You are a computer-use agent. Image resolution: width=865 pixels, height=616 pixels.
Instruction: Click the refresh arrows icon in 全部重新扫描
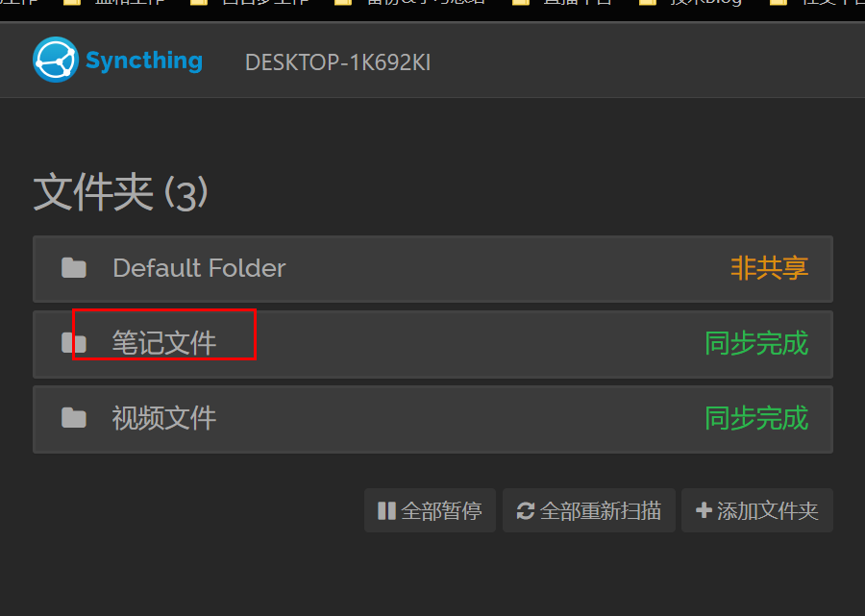[x=525, y=510]
